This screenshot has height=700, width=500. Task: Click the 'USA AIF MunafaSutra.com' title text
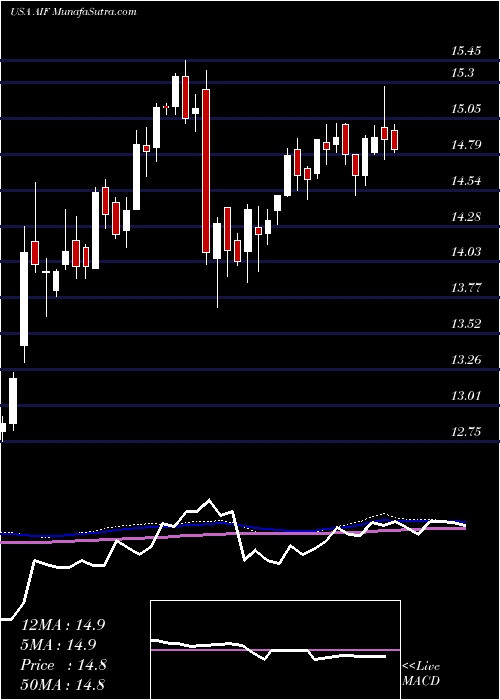pos(73,12)
